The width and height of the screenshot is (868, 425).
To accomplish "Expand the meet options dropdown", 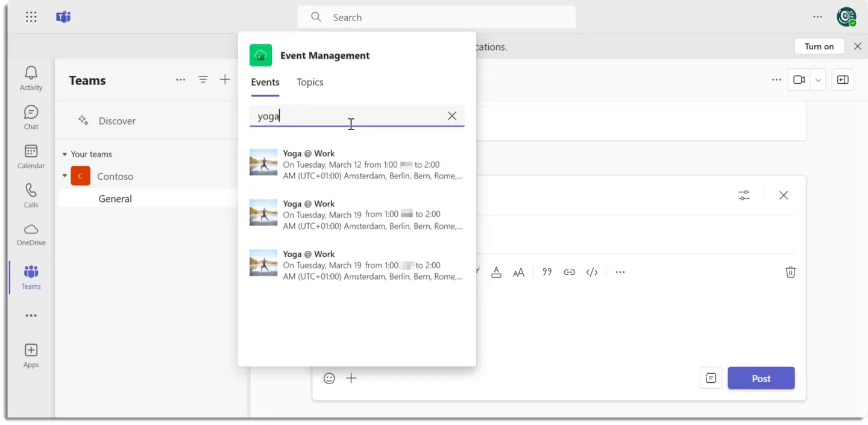I will coord(818,80).
